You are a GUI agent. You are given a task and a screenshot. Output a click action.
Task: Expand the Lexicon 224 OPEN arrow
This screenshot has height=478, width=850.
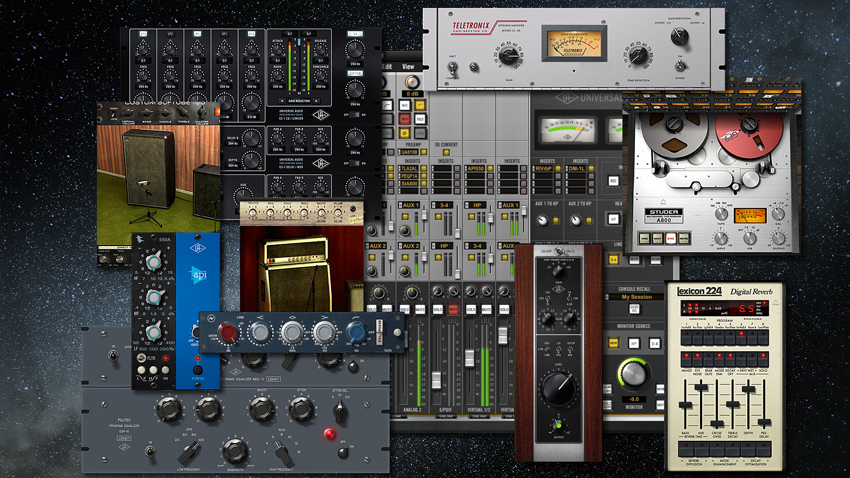click(x=775, y=301)
